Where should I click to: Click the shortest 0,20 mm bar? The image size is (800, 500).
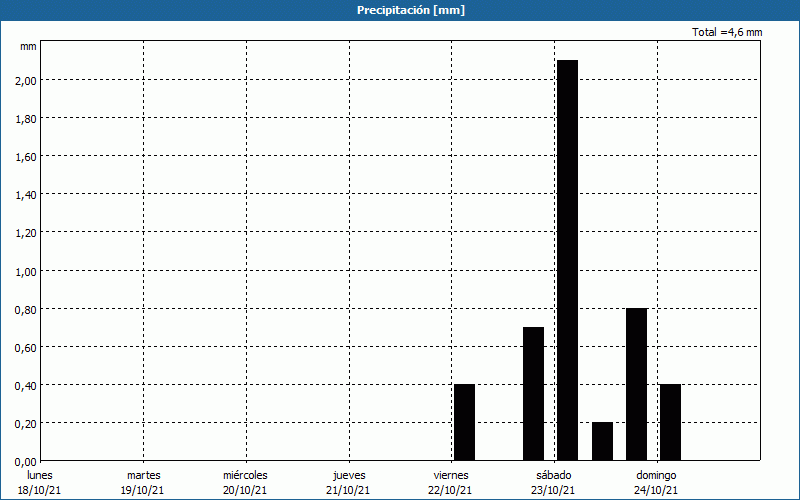(603, 441)
